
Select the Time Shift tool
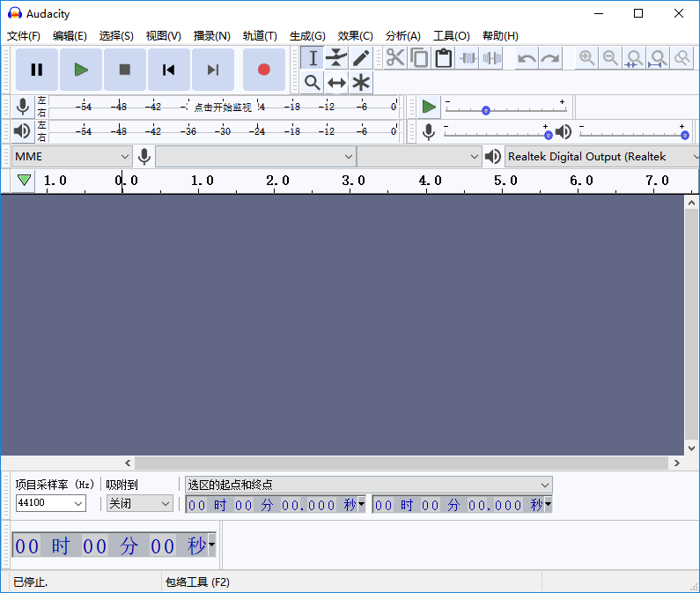[336, 83]
